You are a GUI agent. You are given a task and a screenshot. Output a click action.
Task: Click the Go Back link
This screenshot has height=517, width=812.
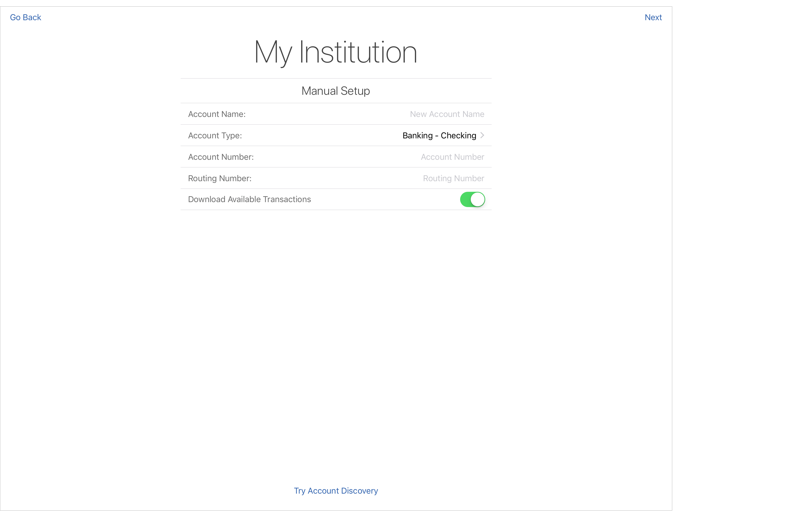25,17
